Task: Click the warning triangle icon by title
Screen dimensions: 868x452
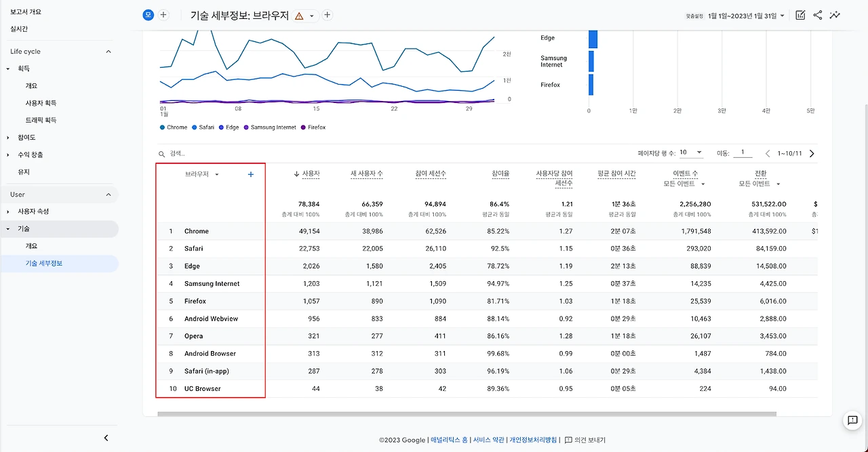Action: point(299,16)
